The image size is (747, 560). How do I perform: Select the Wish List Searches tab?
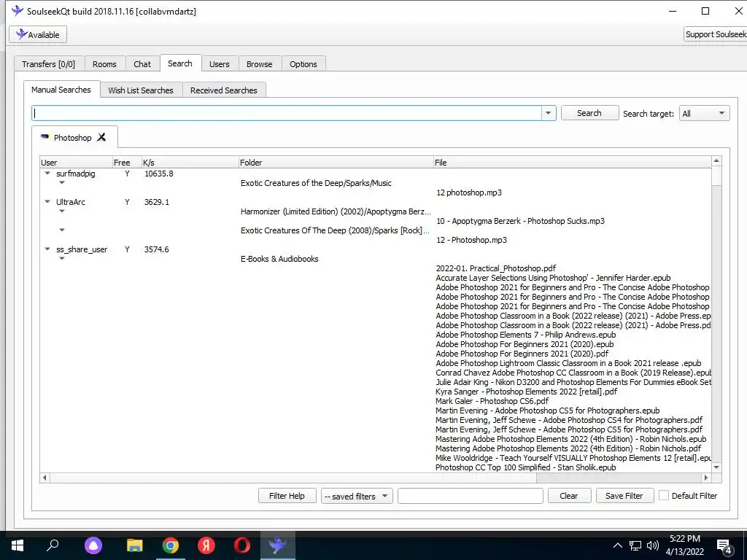coord(141,90)
